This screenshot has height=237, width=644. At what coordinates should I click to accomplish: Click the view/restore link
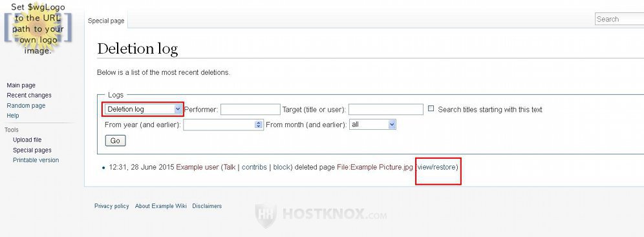(x=437, y=167)
